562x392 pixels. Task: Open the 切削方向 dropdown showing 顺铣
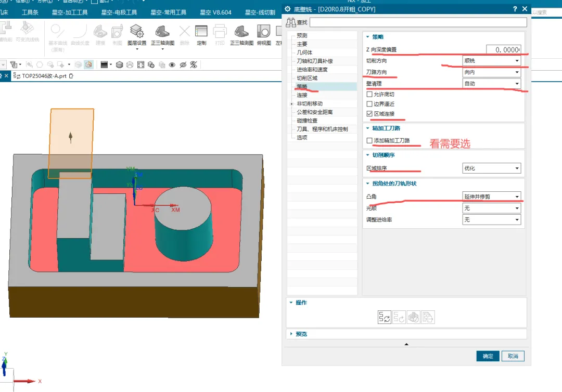(x=492, y=61)
